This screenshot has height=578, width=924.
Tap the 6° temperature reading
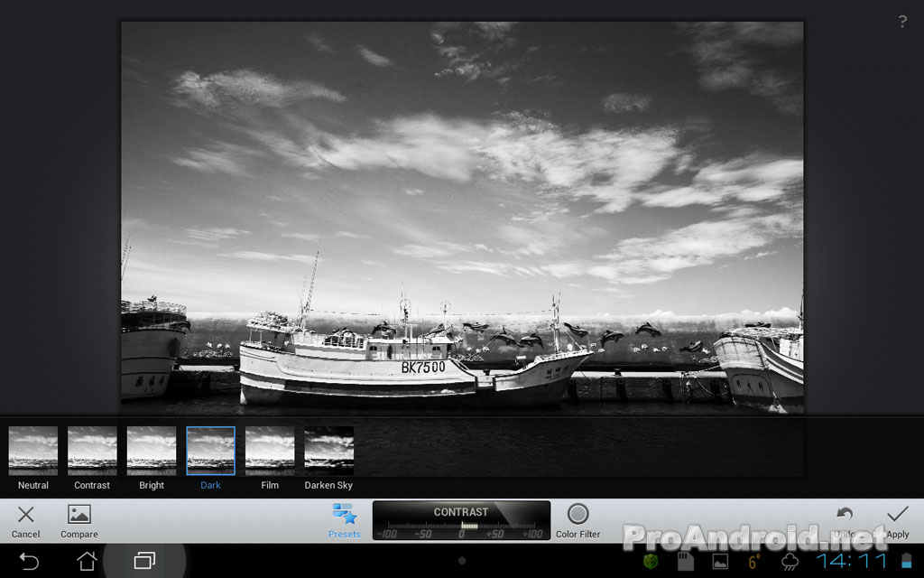pyautogui.click(x=754, y=562)
